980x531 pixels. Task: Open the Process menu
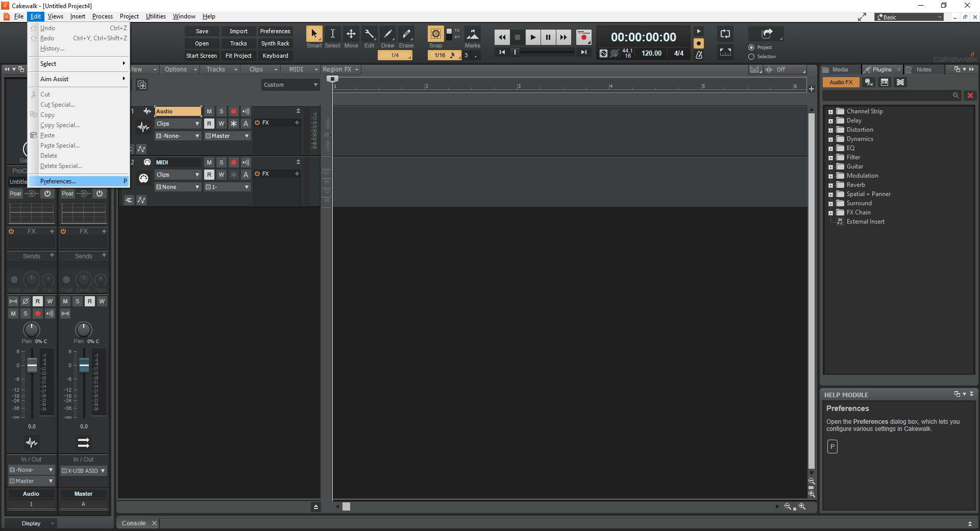(103, 16)
